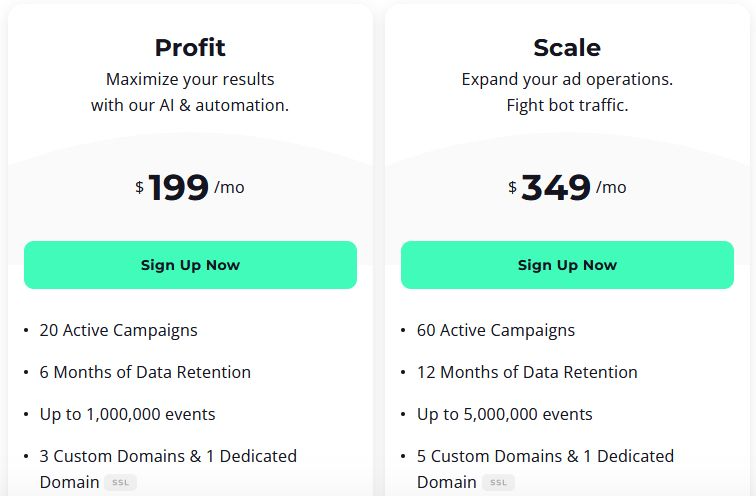This screenshot has width=756, height=496.
Task: Click Up to 5,000,000 events item
Action: [504, 415]
